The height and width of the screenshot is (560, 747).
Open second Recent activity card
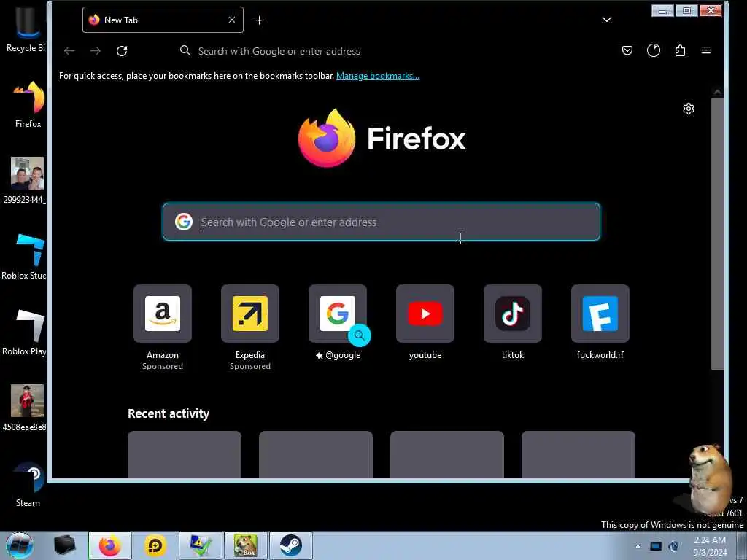pos(316,454)
